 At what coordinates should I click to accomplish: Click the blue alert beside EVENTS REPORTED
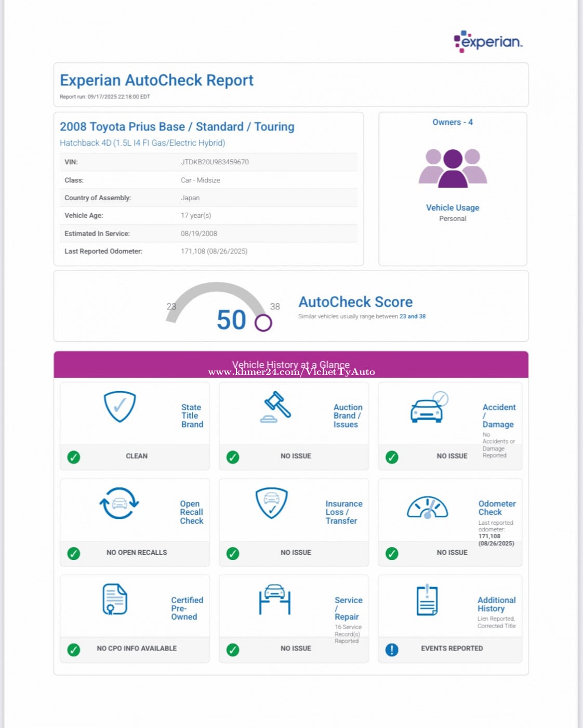[x=392, y=649]
